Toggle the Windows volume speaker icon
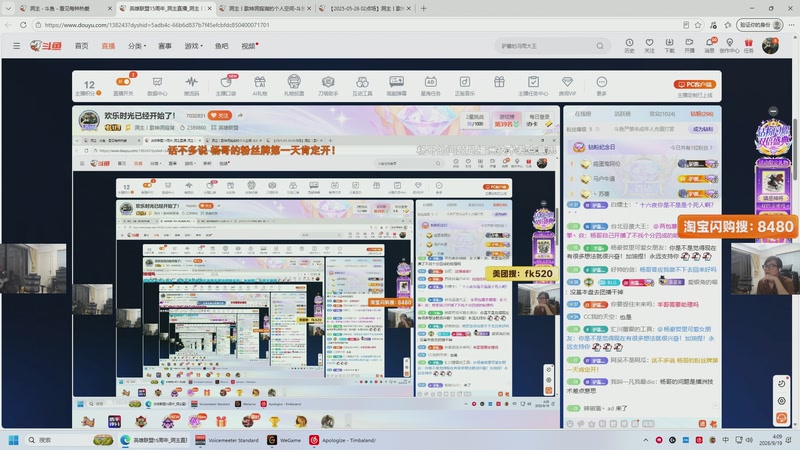Screen dimensions: 800x450 click(749, 440)
